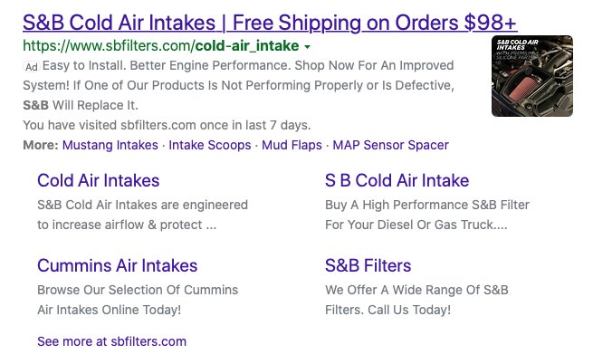This screenshot has width=593, height=364.
Task: Expand the dropdown arrow beside the sbfilters URL
Action: (x=308, y=47)
